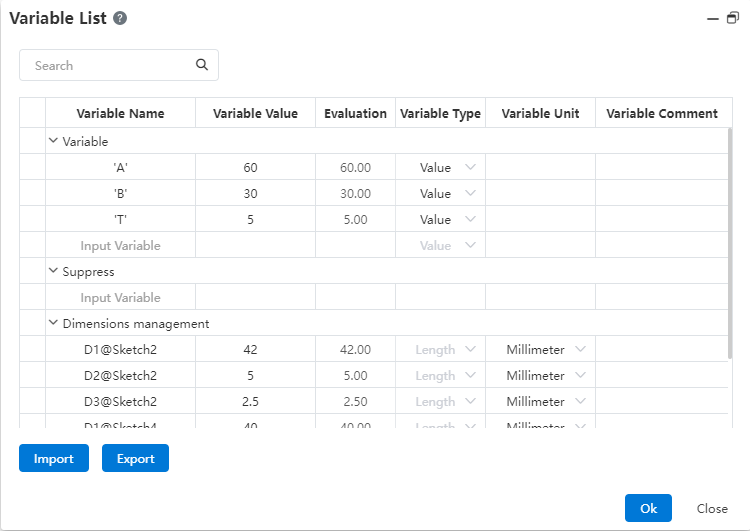This screenshot has height=531, width=750.
Task: Click value cell 2.5 for D3@Sketch2
Action: [x=255, y=401]
